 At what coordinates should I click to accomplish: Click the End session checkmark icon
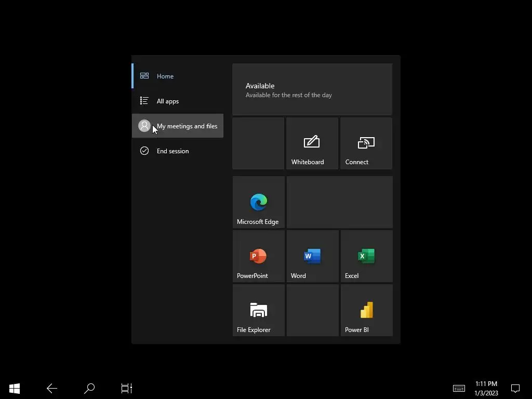tap(144, 151)
